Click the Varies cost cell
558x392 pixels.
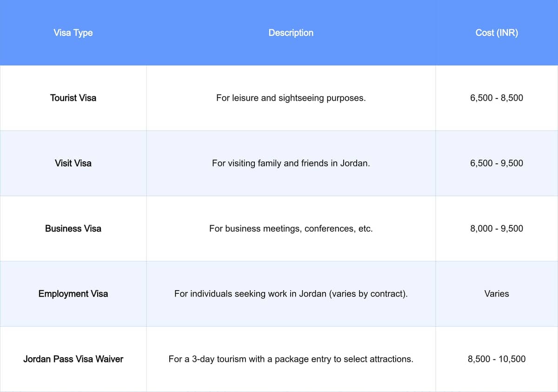tap(497, 294)
